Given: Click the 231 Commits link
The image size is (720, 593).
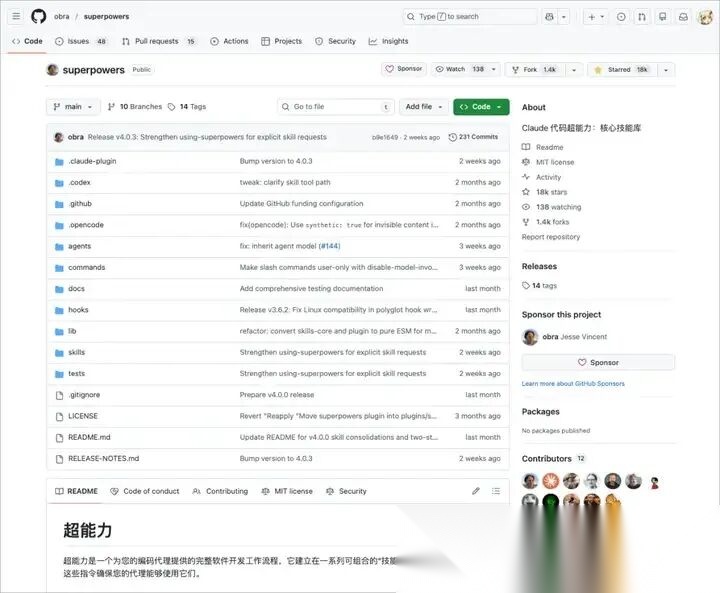Looking at the screenshot, I should point(473,137).
